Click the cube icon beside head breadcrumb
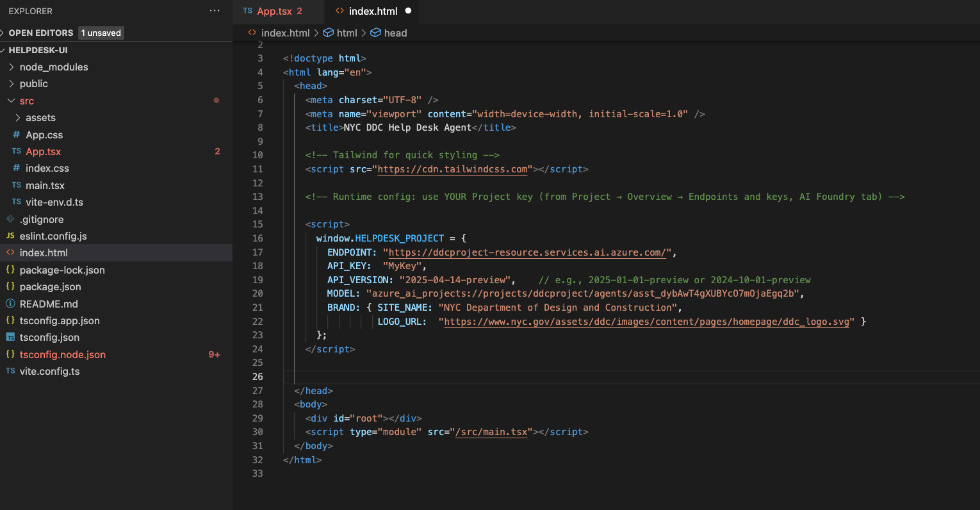The width and height of the screenshot is (980, 510). 376,33
